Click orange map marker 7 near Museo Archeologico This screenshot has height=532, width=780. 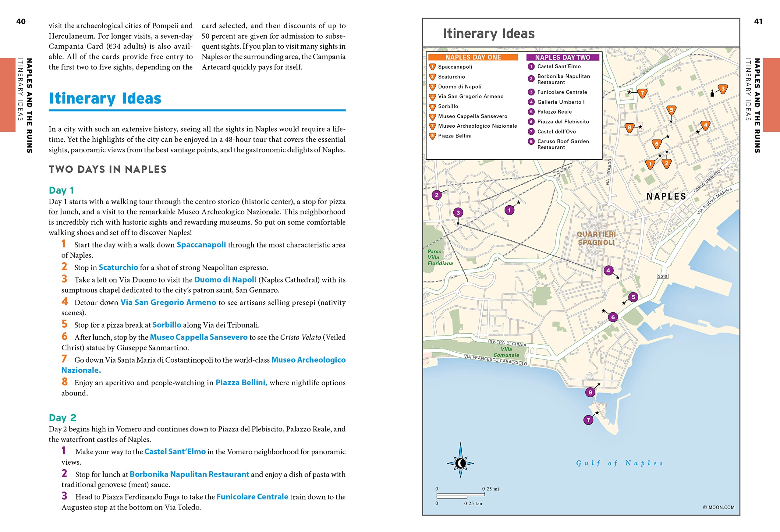pos(642,93)
